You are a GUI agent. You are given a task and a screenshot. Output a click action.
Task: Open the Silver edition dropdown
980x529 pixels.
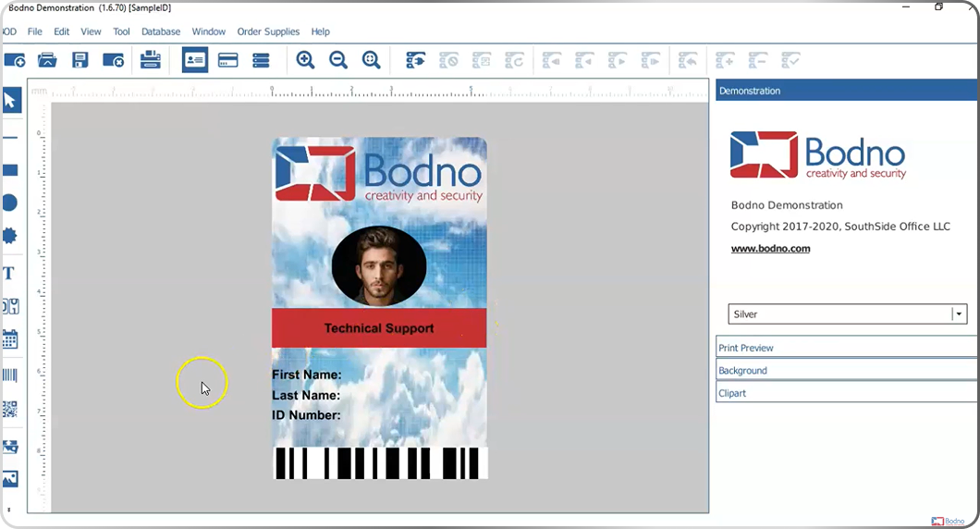959,314
